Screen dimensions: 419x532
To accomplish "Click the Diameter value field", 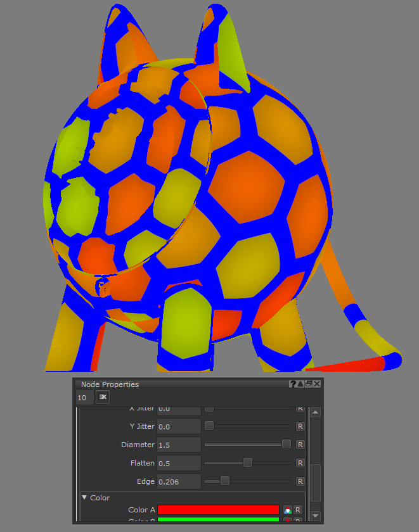I will pyautogui.click(x=179, y=445).
